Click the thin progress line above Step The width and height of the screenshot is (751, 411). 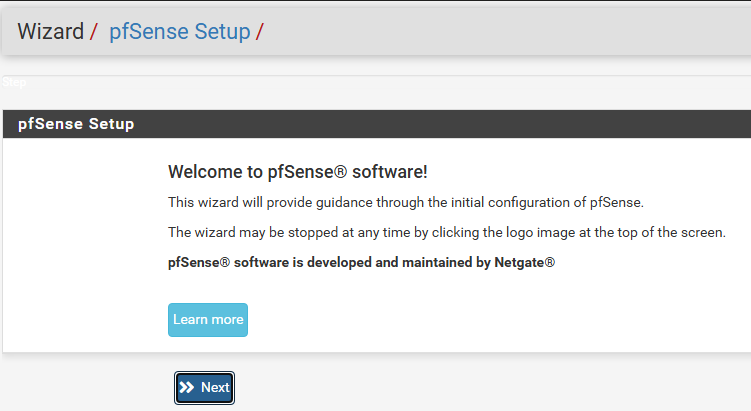point(377,75)
